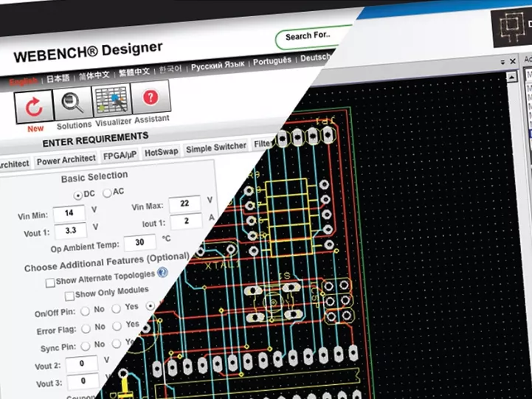Screen dimensions: 532x399
Task: Open the FPGA/µP tab
Action: (120, 156)
